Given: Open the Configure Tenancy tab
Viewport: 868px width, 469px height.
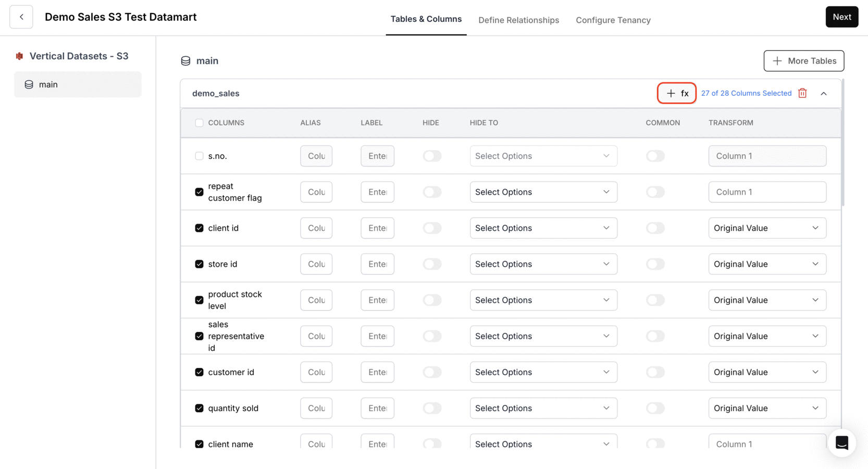Looking at the screenshot, I should tap(613, 20).
